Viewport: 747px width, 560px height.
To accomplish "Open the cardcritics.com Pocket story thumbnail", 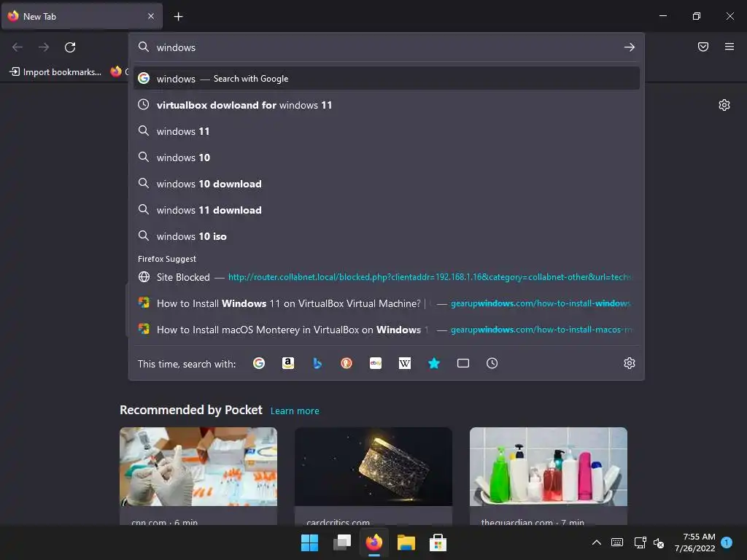I will click(x=373, y=466).
